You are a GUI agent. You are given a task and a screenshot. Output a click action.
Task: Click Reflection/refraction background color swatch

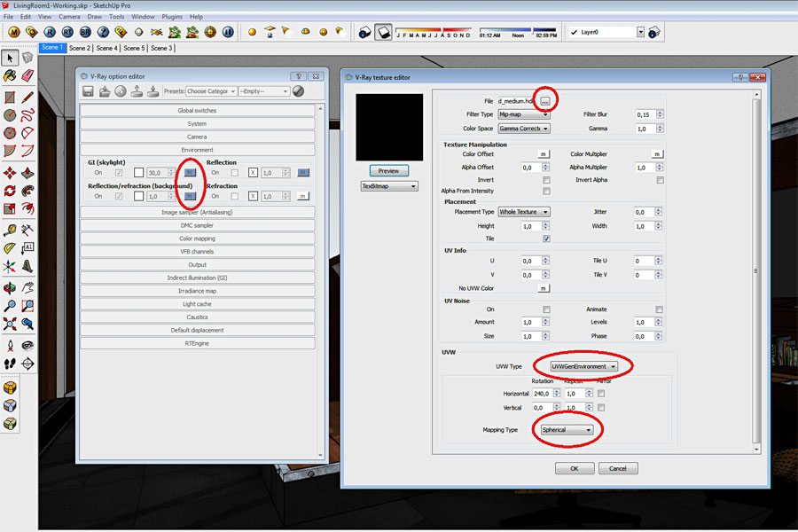(138, 197)
